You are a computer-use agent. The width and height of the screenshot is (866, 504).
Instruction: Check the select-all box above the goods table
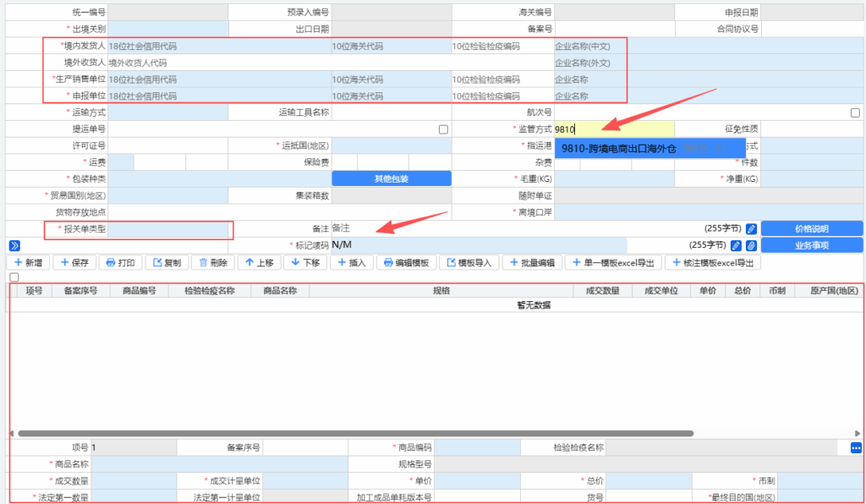14,277
